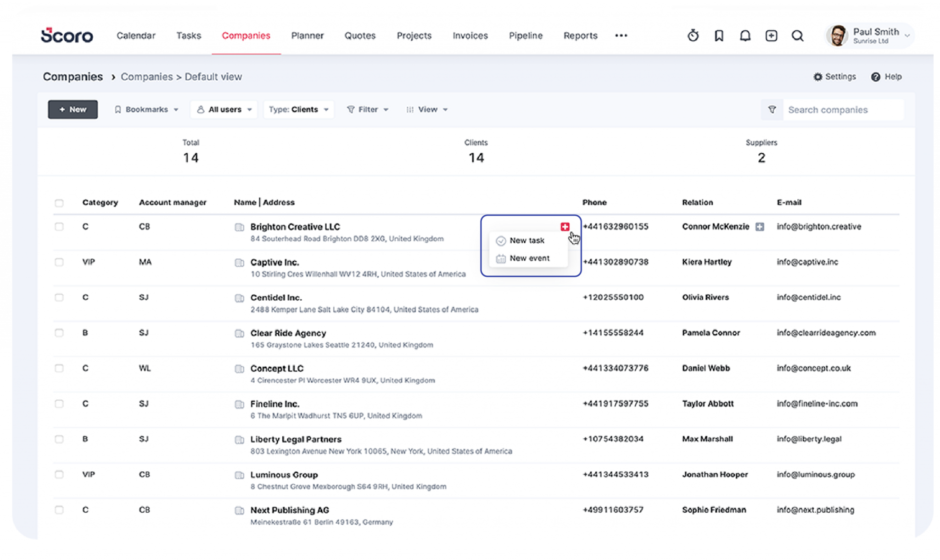Open bookmarks via the header bookmark icon
The height and width of the screenshot is (560, 940).
point(719,35)
